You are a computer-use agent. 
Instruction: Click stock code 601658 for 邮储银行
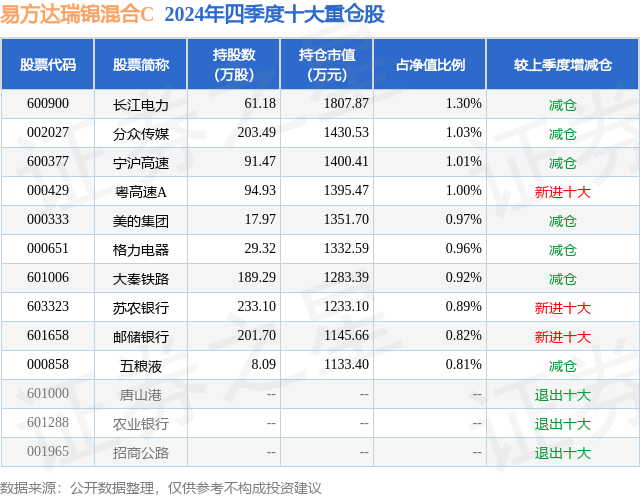coord(48,335)
